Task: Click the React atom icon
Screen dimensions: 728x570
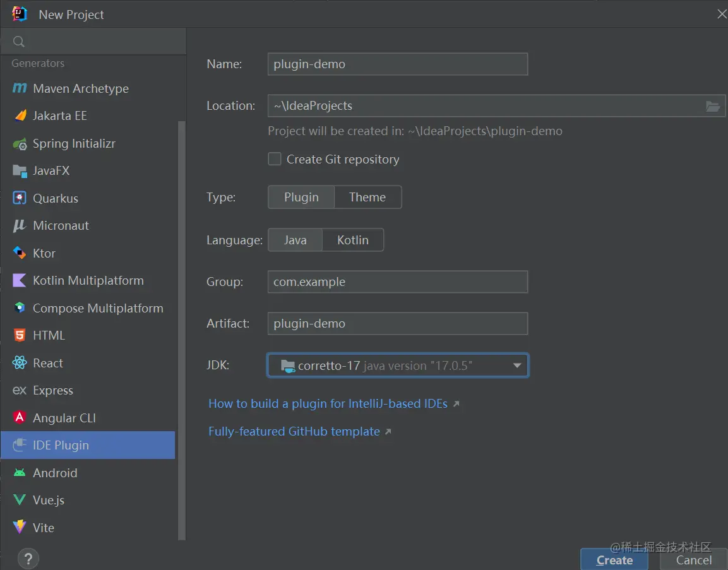Action: [x=20, y=362]
